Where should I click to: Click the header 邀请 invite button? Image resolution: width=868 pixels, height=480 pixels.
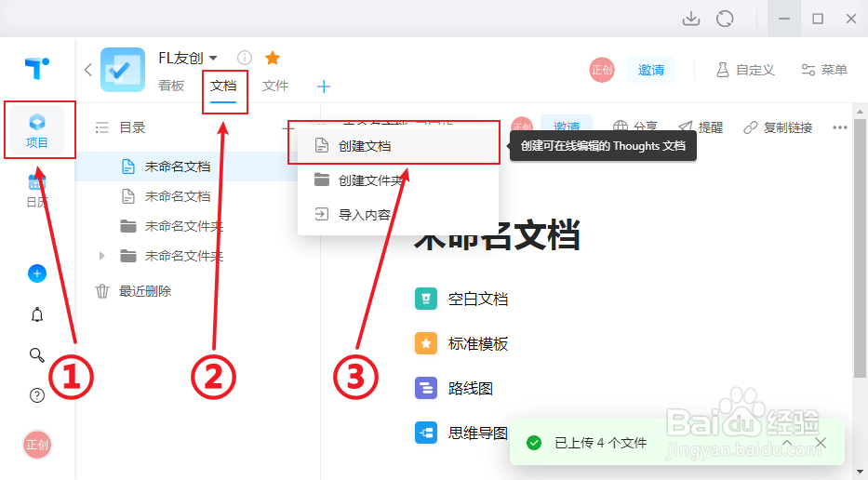[x=651, y=70]
